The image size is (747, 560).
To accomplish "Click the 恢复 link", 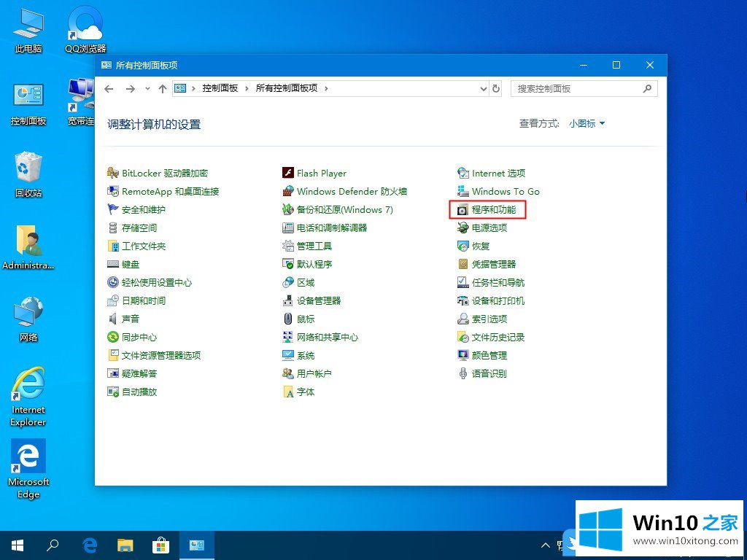I will (x=480, y=246).
